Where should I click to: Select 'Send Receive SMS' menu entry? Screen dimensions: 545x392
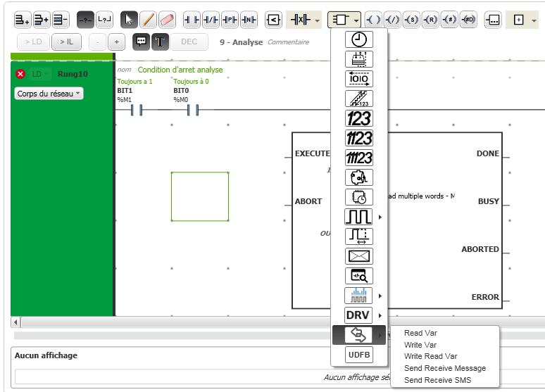[x=437, y=380]
